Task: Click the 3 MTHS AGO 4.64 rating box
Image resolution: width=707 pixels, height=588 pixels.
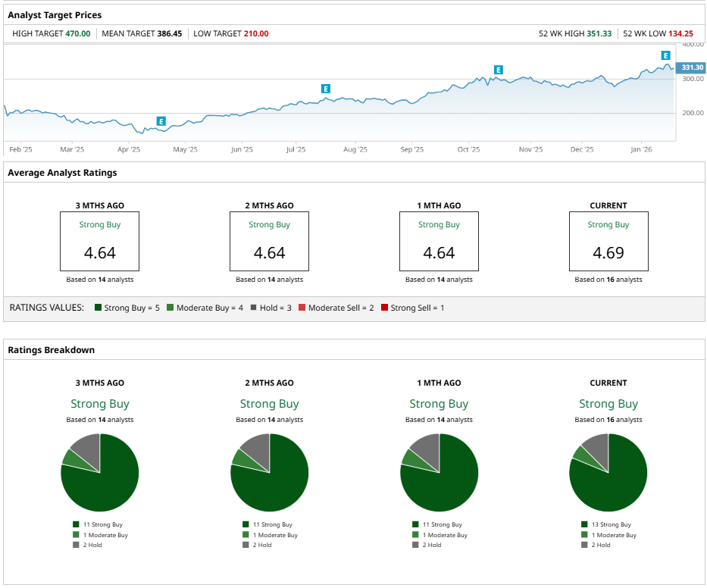Action: [100, 241]
